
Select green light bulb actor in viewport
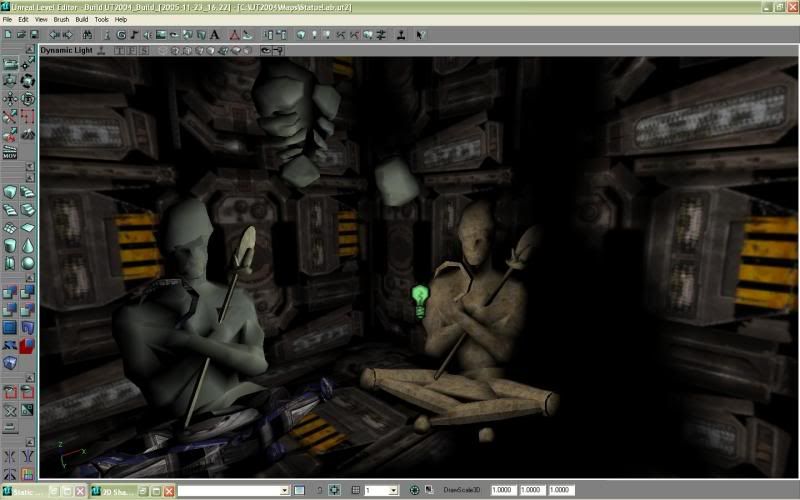(x=420, y=302)
